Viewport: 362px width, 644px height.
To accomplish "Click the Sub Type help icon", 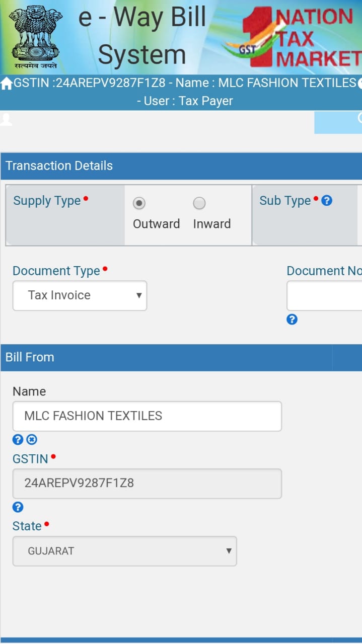I will 327,201.
